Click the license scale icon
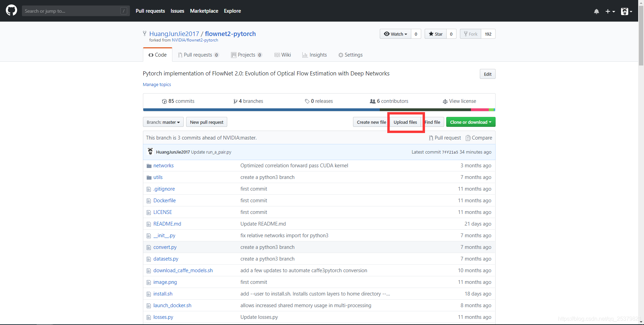Screen dimensions: 644x325 point(445,101)
